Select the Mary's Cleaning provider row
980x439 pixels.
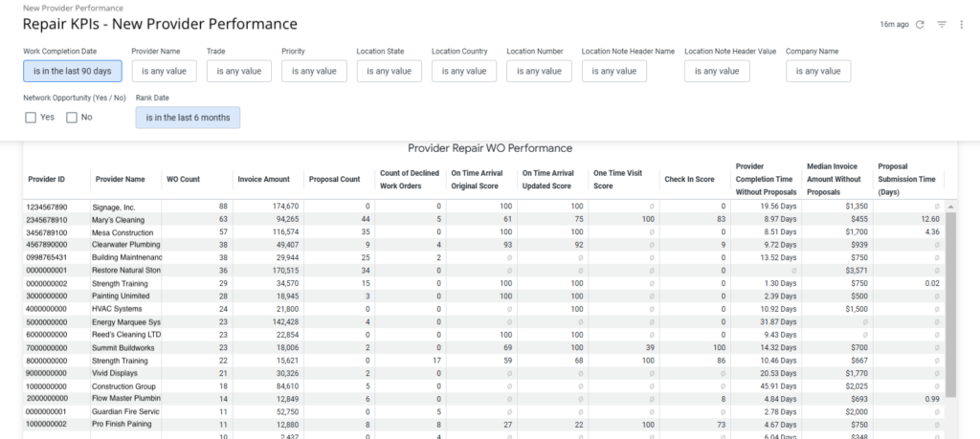[x=120, y=219]
